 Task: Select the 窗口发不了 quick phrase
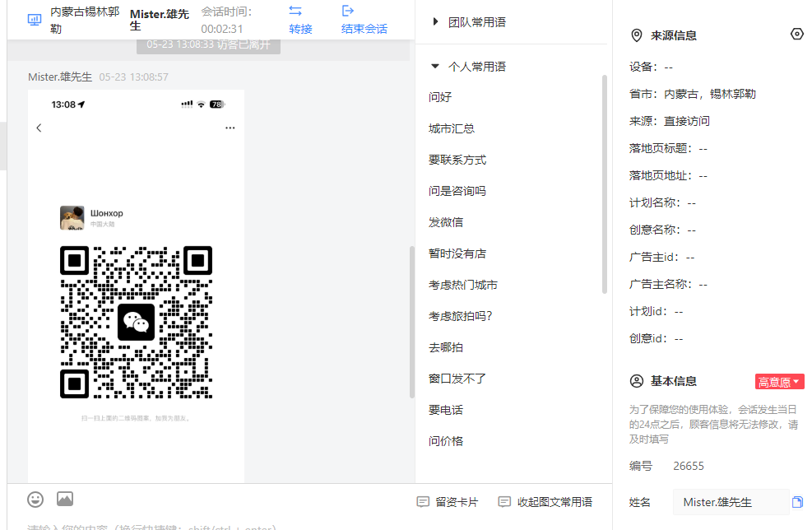tap(457, 379)
